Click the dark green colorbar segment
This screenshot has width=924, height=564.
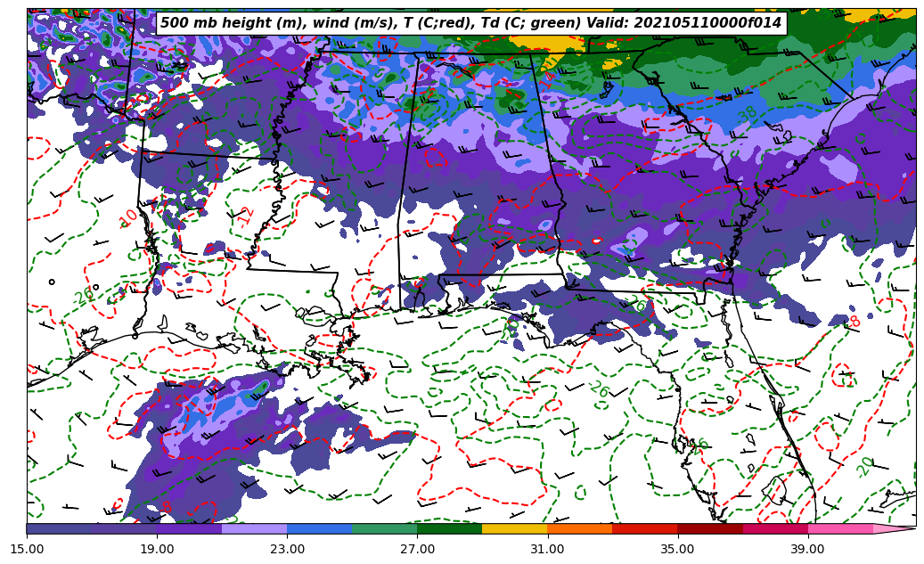click(x=449, y=528)
